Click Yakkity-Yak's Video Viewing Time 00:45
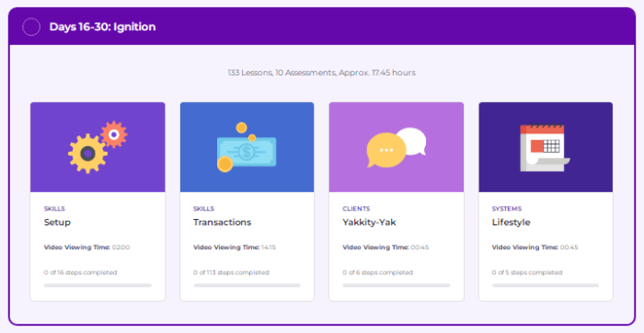Screen dimensions: 644x333 click(385, 247)
